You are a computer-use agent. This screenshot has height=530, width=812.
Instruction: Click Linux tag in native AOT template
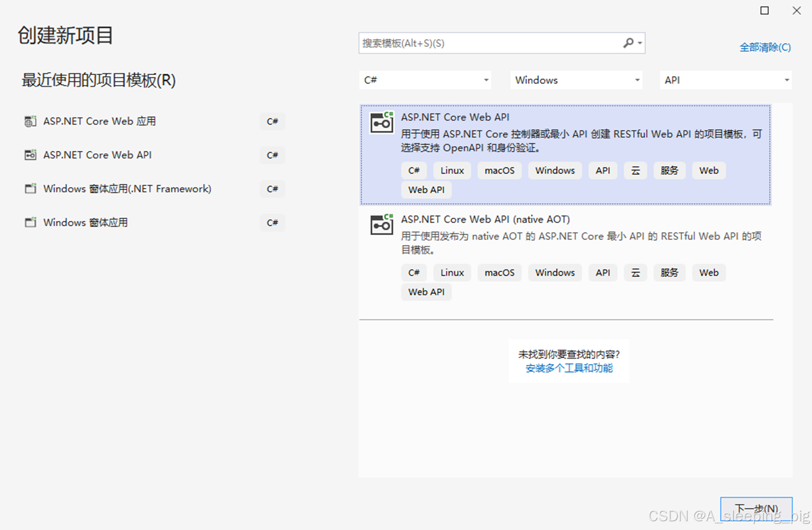[452, 273]
